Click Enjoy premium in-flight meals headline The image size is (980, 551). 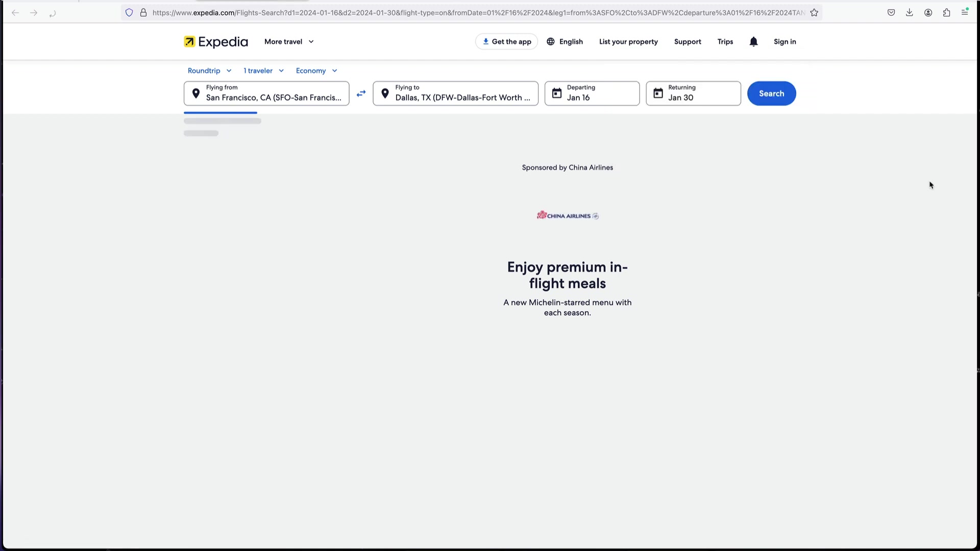coord(568,275)
